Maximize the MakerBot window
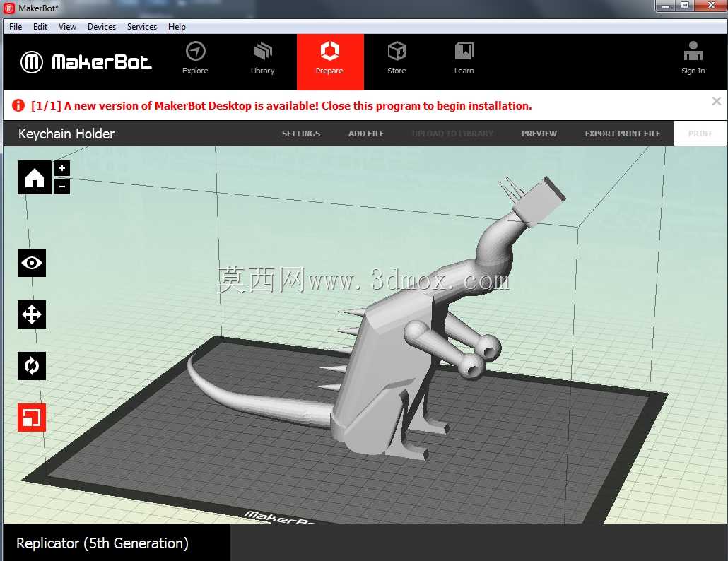This screenshot has height=561, width=728. [685, 6]
